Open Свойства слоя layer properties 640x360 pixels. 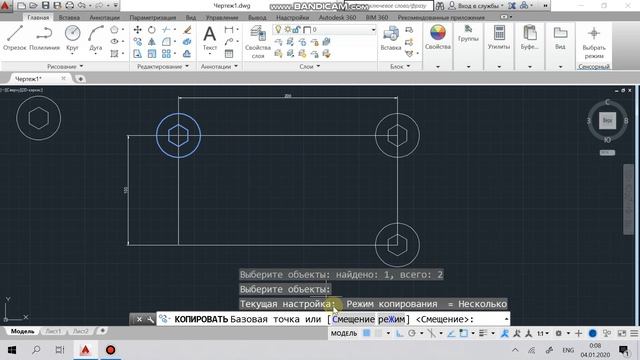[x=258, y=42]
